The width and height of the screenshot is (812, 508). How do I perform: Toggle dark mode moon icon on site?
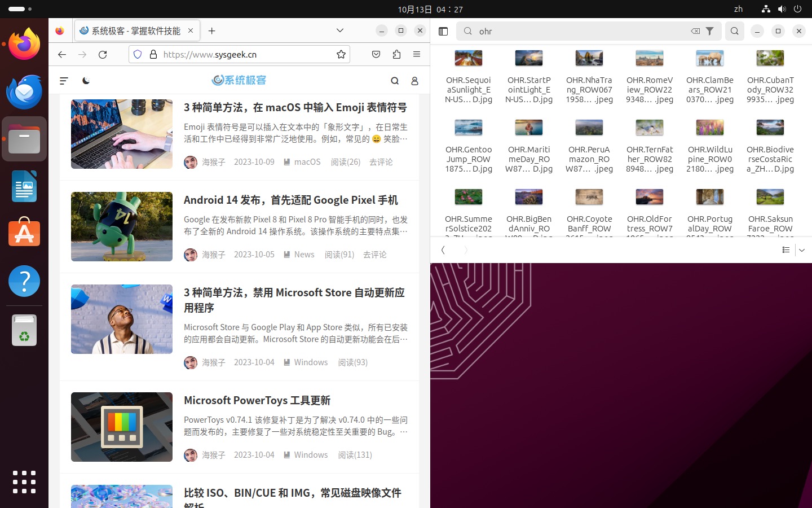86,81
